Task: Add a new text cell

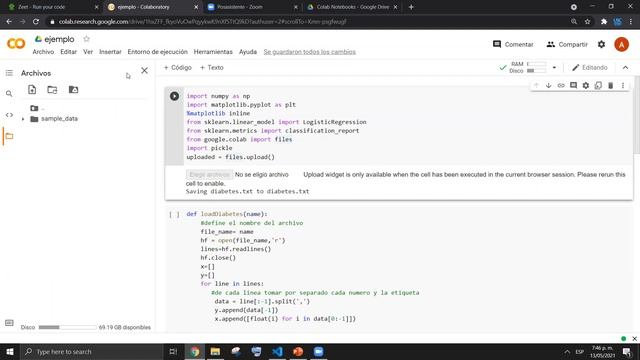Action: pos(211,68)
